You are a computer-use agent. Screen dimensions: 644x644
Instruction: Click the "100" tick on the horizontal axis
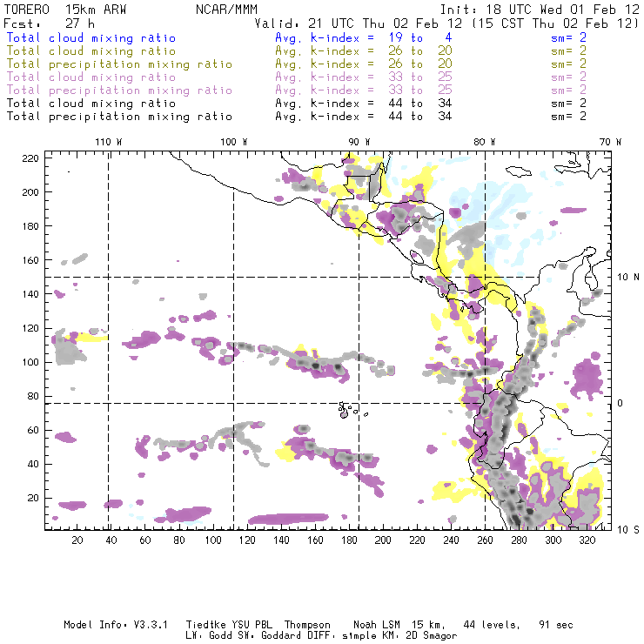tap(213, 540)
